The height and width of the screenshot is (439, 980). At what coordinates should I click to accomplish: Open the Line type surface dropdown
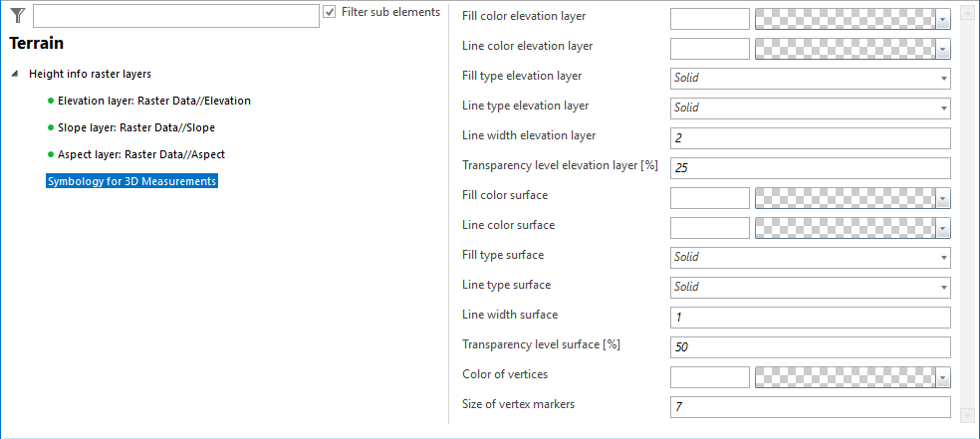[810, 288]
